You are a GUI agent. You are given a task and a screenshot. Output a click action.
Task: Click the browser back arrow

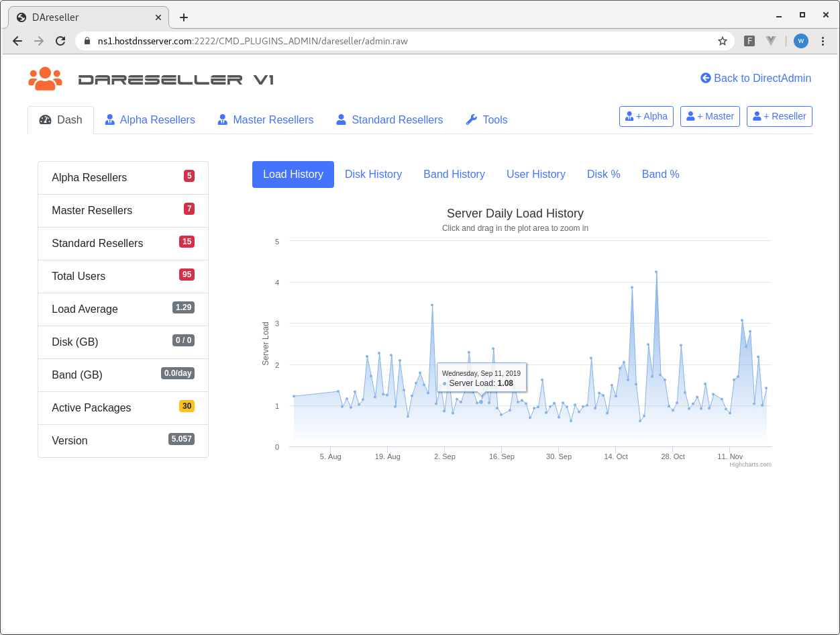17,41
